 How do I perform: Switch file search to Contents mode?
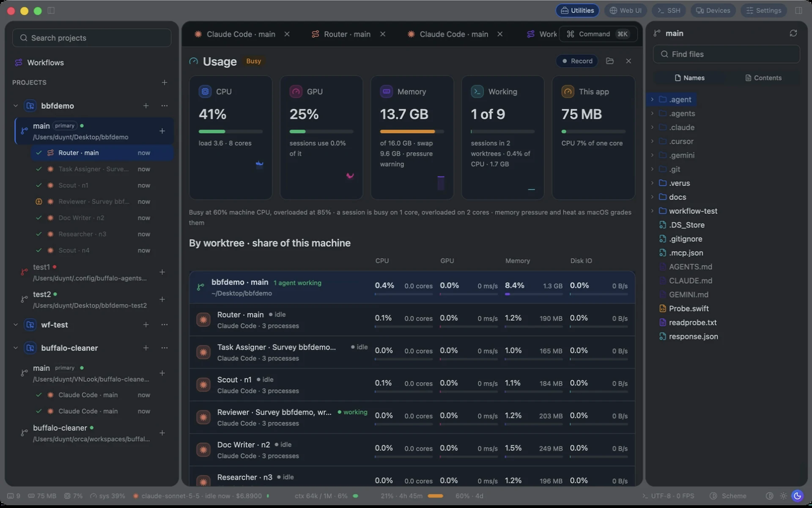763,78
